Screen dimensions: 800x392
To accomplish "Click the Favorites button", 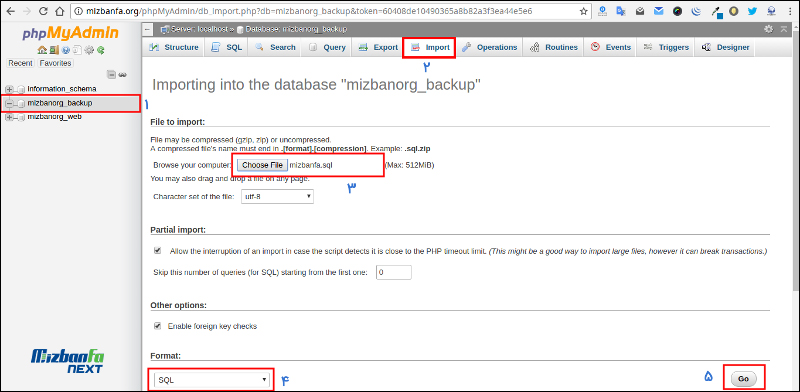I will click(56, 63).
